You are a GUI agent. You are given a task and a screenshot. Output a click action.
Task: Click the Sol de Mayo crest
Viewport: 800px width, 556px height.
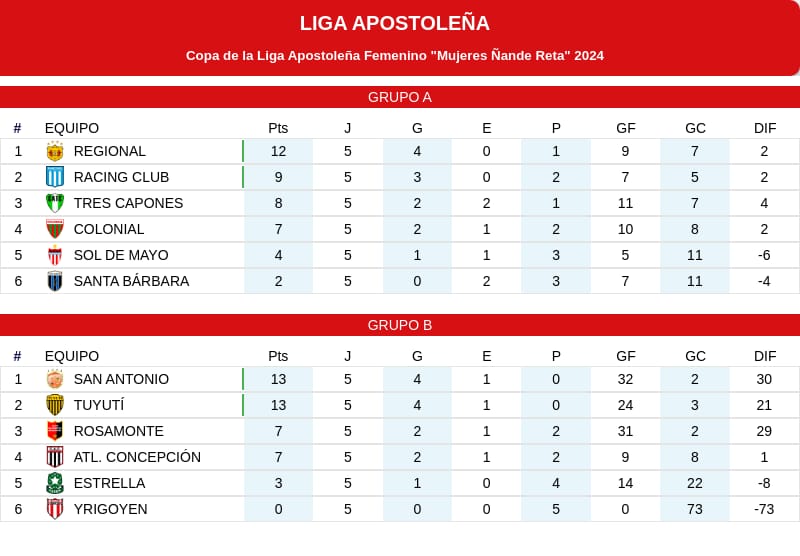tap(55, 255)
